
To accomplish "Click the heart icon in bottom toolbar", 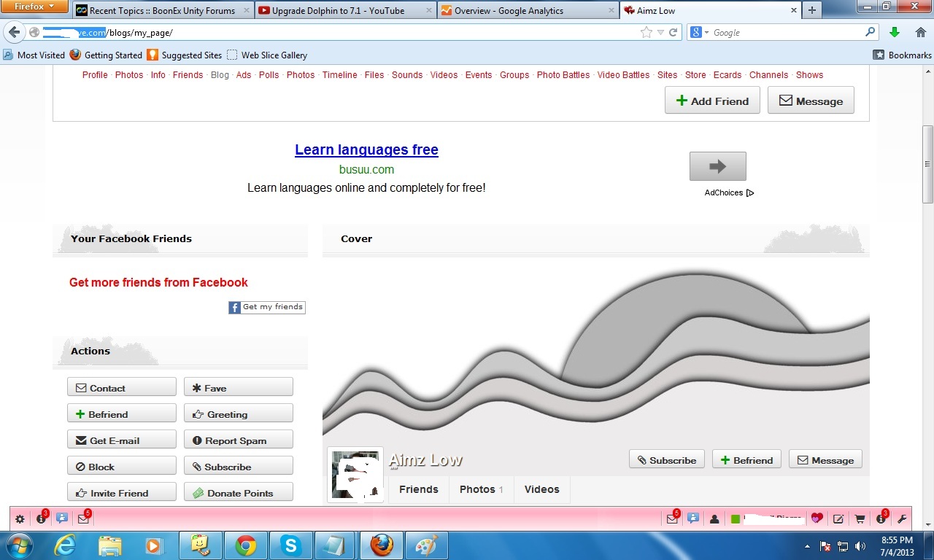I will 817,518.
